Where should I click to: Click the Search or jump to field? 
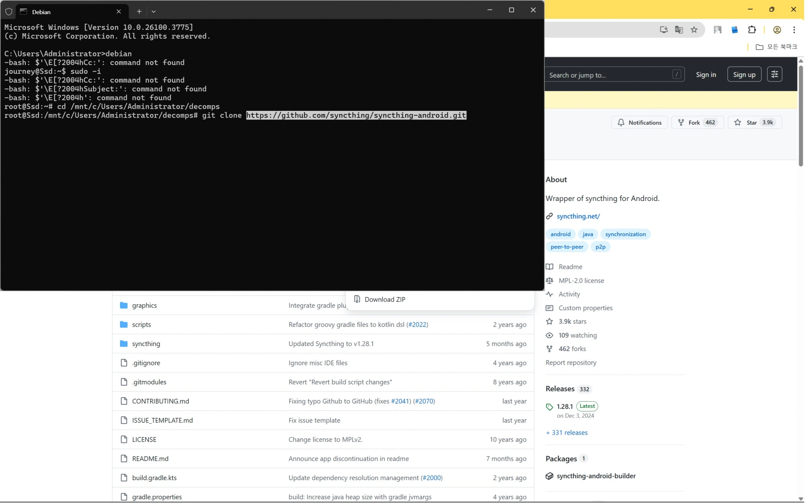click(610, 75)
